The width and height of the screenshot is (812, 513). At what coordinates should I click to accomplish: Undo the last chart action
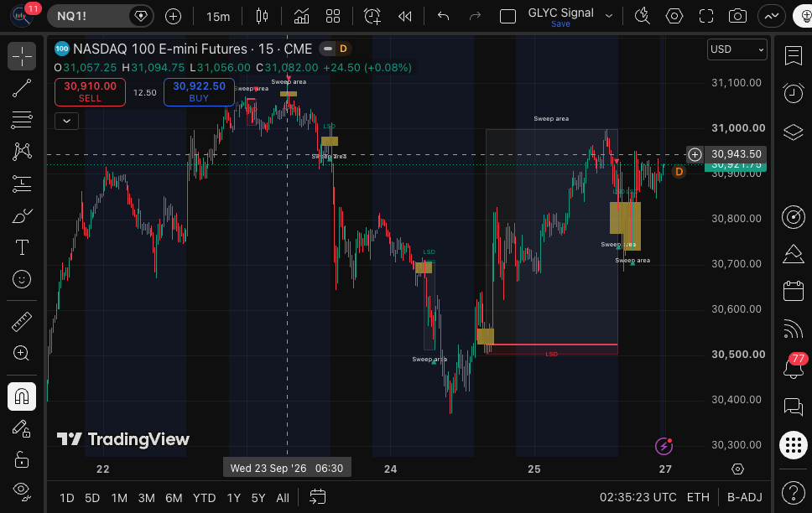pos(443,17)
